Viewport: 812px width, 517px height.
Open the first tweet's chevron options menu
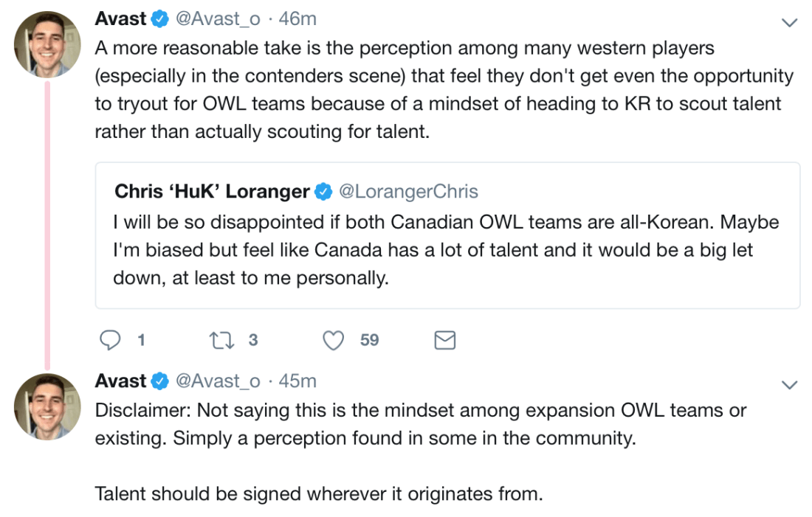(789, 22)
